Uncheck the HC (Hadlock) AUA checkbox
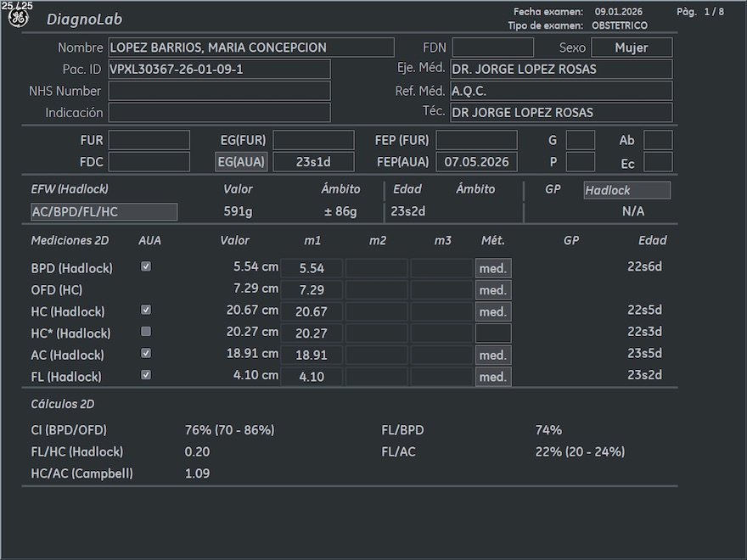747x560 pixels. [146, 311]
